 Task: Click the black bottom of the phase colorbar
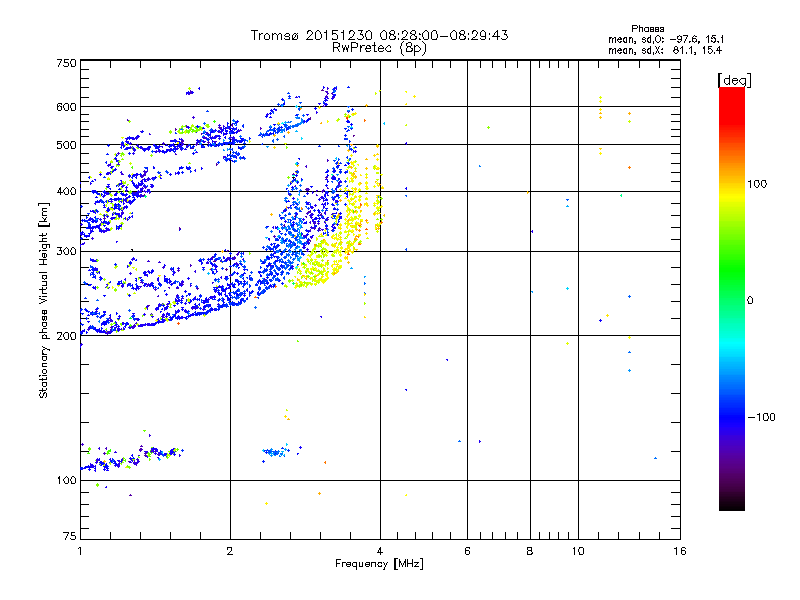732,503
